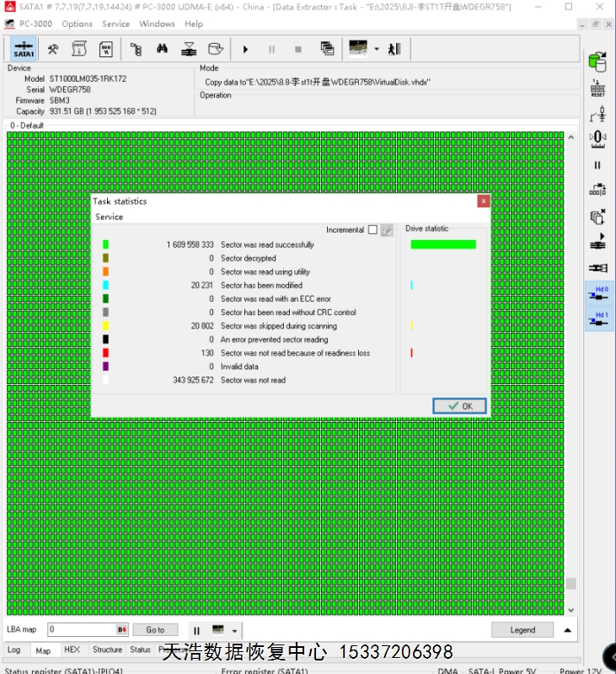
Task: Click the Legend button
Action: [x=522, y=629]
